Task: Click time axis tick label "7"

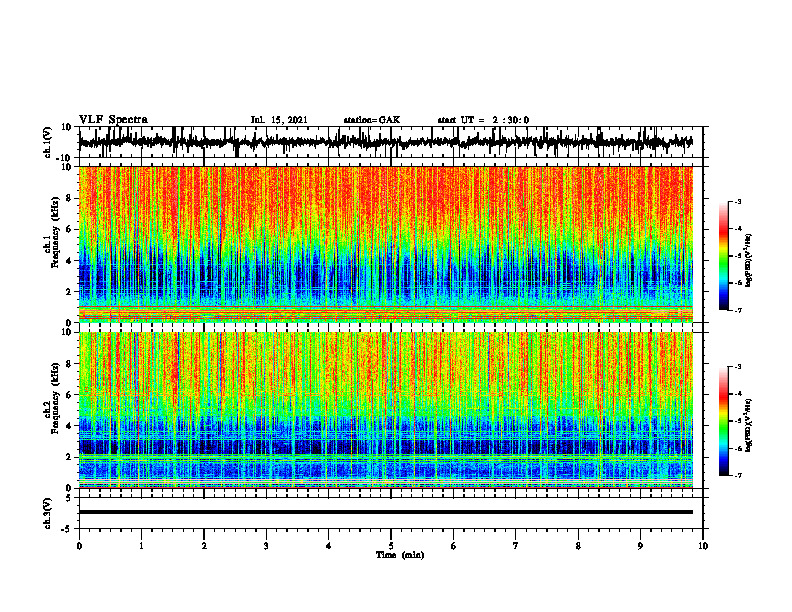Action: pyautogui.click(x=516, y=546)
